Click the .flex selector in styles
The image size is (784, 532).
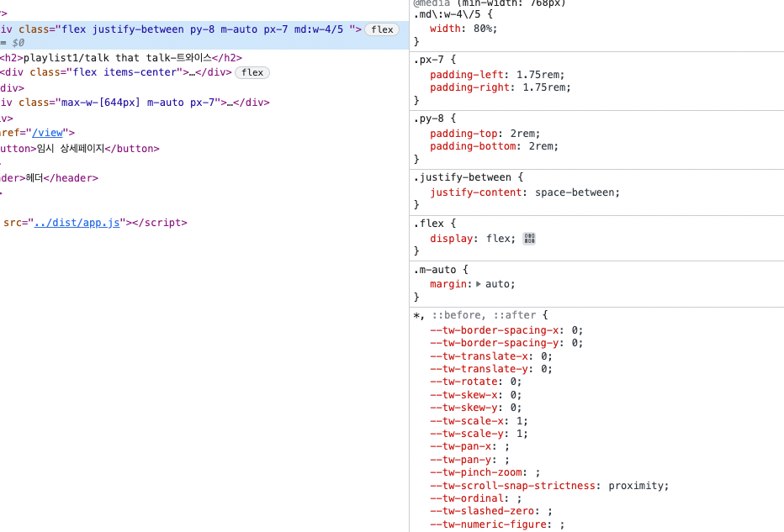(x=429, y=224)
